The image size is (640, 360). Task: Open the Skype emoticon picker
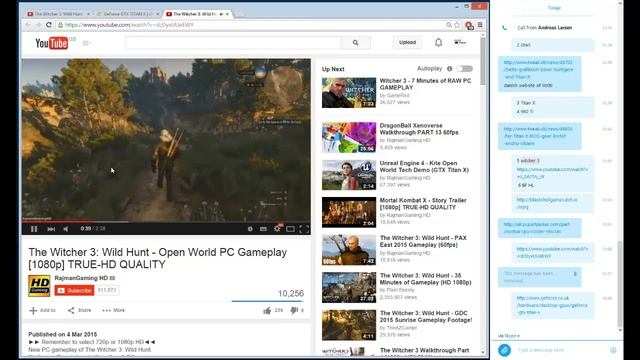[613, 350]
